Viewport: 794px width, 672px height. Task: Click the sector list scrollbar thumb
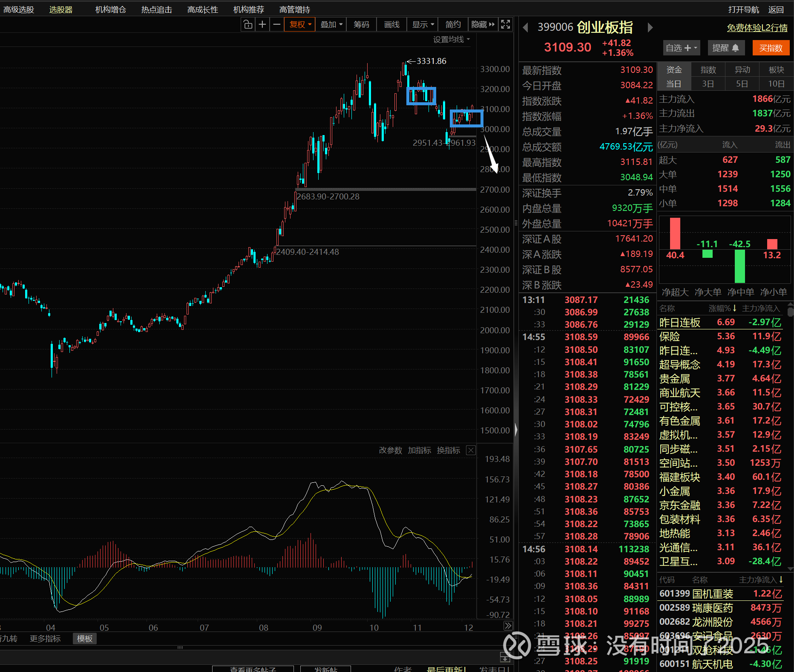(x=791, y=312)
